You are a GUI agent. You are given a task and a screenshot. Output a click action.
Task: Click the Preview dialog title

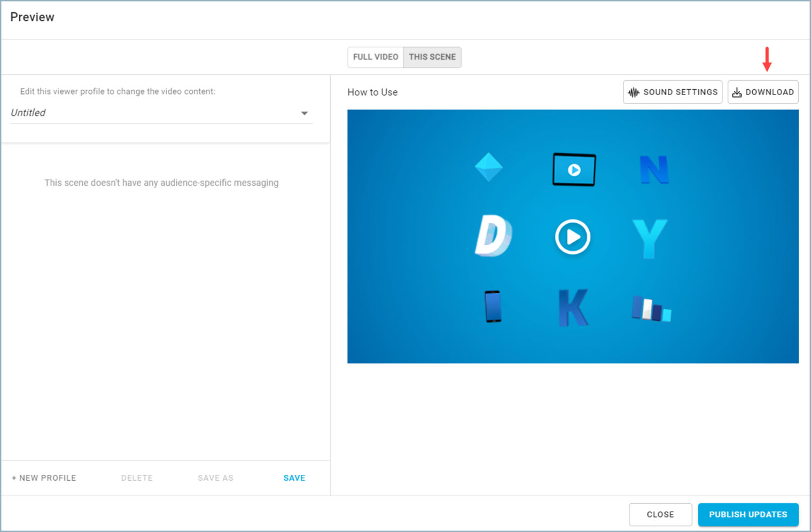[x=32, y=17]
